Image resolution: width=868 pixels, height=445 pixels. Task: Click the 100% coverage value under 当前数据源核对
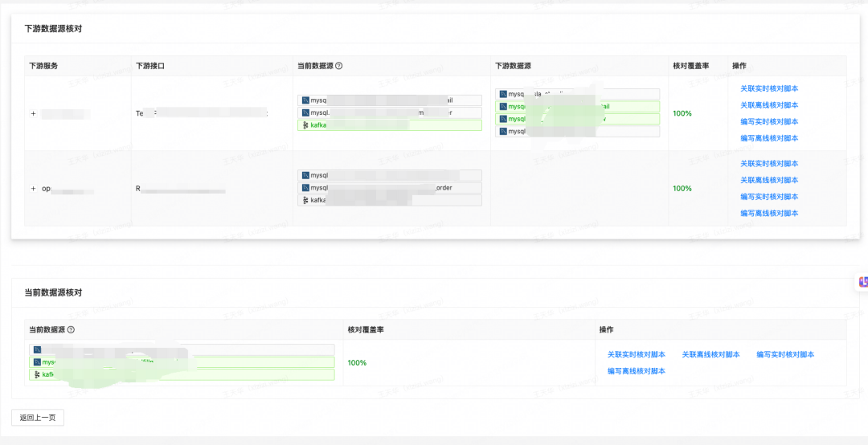coord(357,363)
